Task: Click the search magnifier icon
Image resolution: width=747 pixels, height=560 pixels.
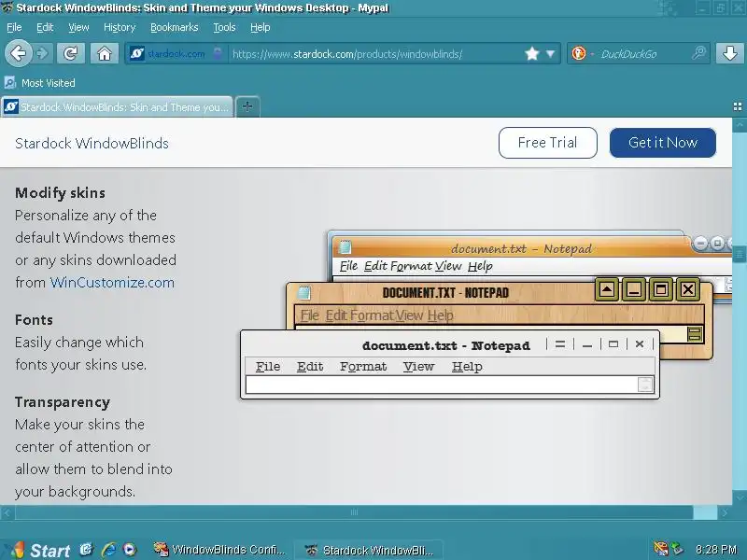Action: (x=698, y=53)
